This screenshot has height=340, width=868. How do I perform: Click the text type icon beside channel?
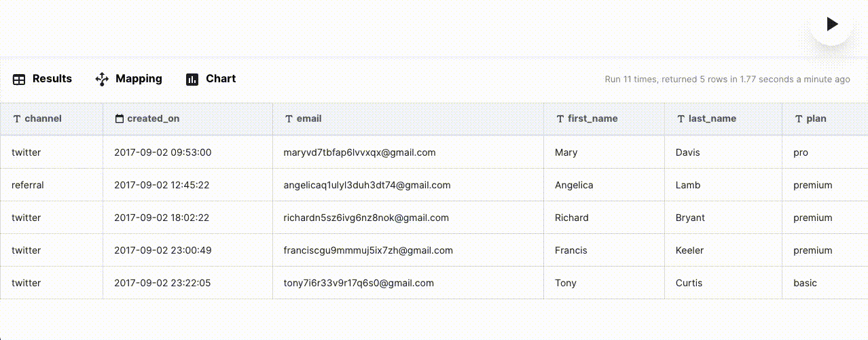pyautogui.click(x=17, y=119)
